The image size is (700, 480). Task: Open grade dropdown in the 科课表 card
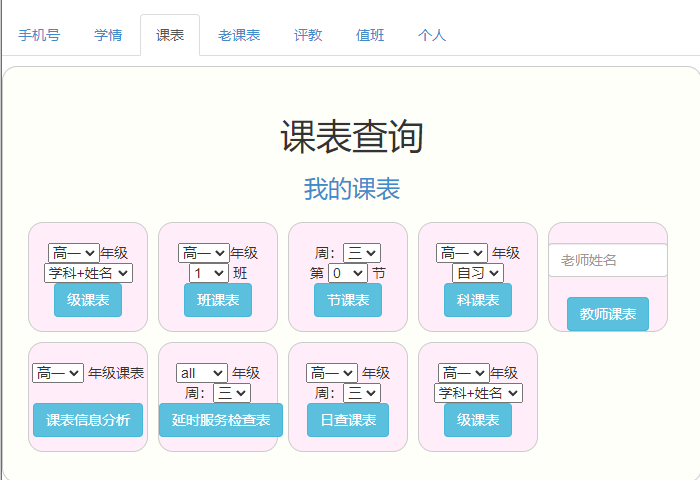coord(462,253)
